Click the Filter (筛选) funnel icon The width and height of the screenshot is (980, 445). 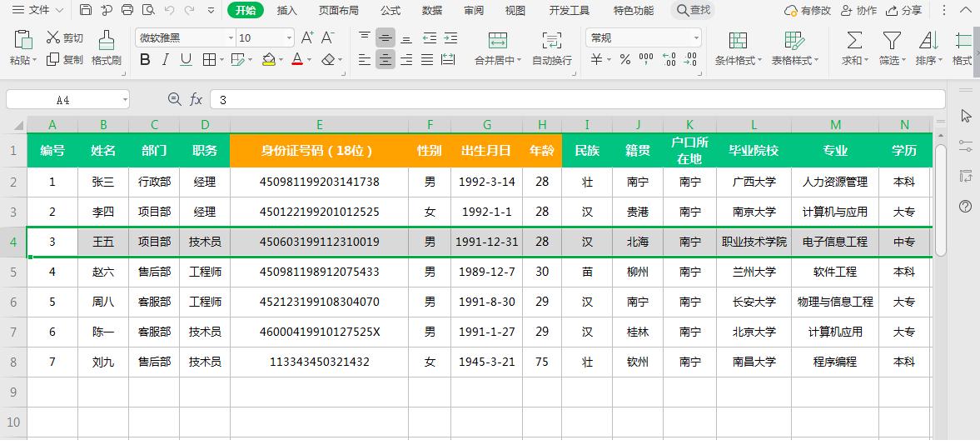click(x=892, y=40)
